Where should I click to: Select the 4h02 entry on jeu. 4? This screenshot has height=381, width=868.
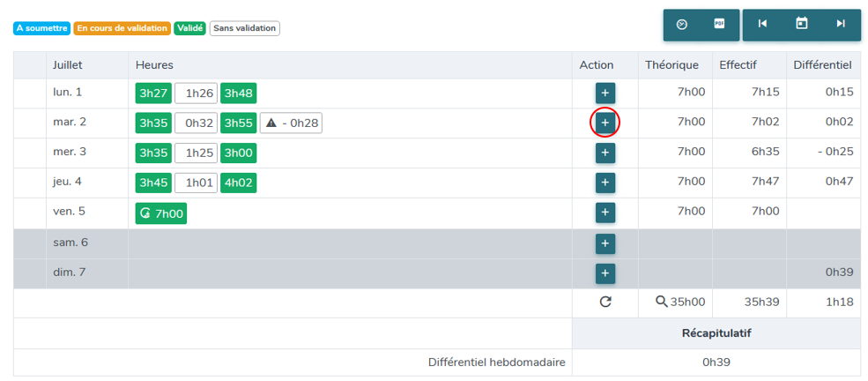coord(239,183)
